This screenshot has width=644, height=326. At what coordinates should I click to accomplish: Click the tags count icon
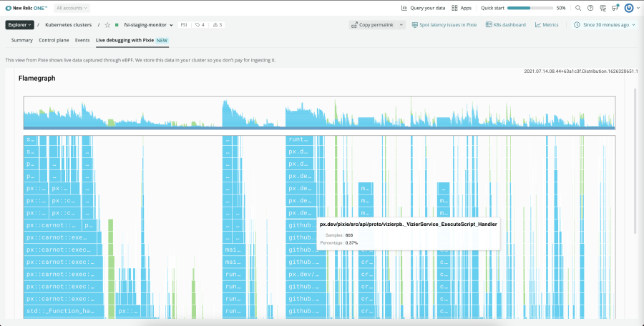pyautogui.click(x=200, y=24)
